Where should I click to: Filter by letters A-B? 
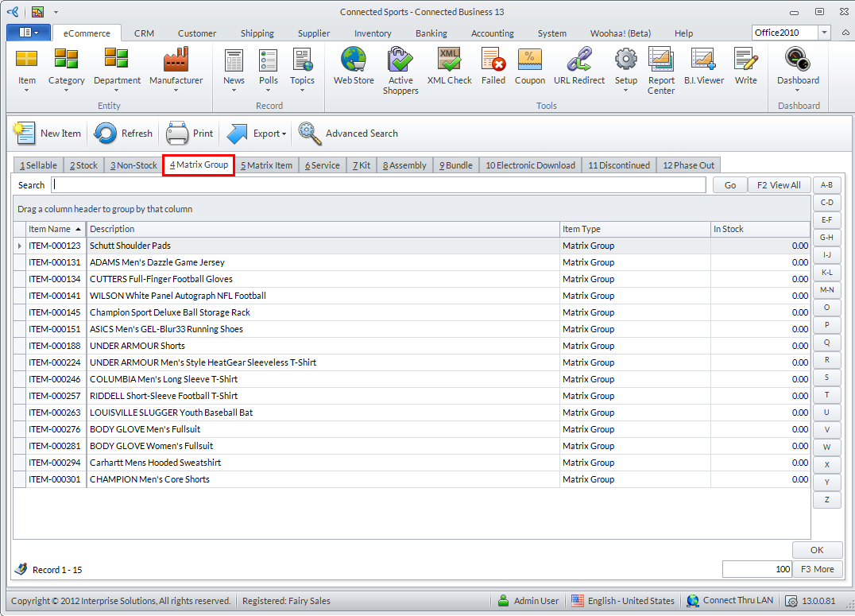tap(826, 184)
